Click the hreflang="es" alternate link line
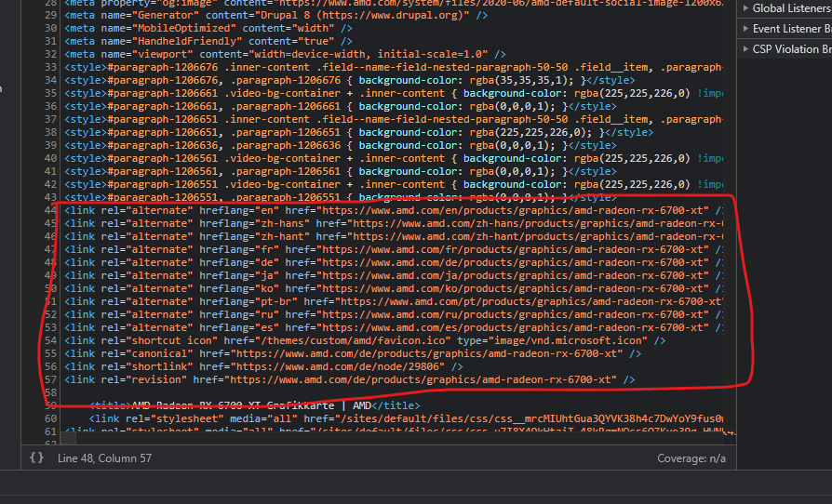 pyautogui.click(x=393, y=327)
